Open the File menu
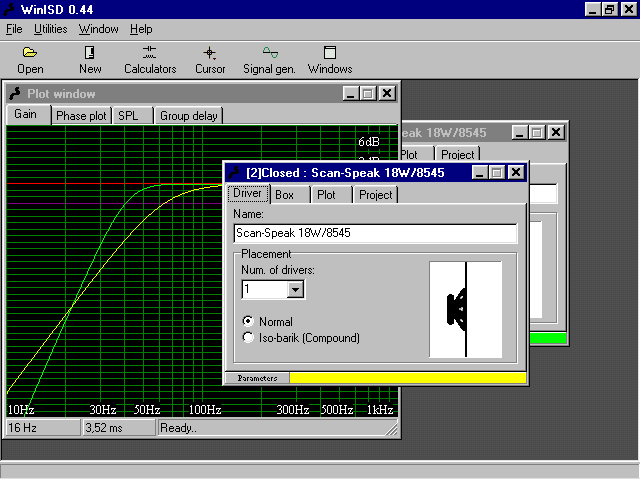 click(14, 29)
